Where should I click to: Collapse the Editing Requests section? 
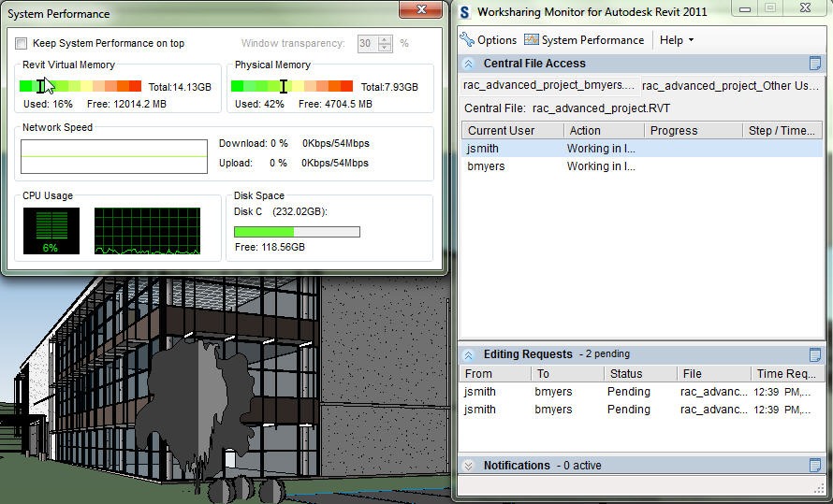[469, 354]
